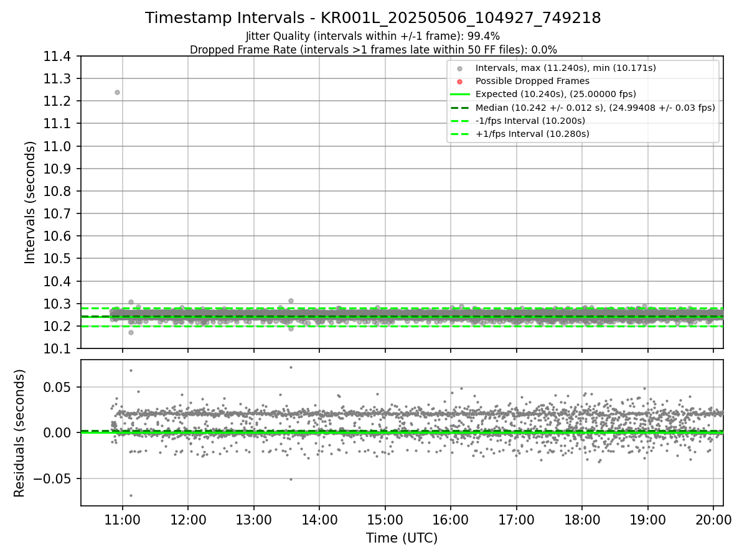Click legend entry 'Intervals, max (11.240s), min (10.171s)'
The width and height of the screenshot is (747, 560).
[x=566, y=68]
